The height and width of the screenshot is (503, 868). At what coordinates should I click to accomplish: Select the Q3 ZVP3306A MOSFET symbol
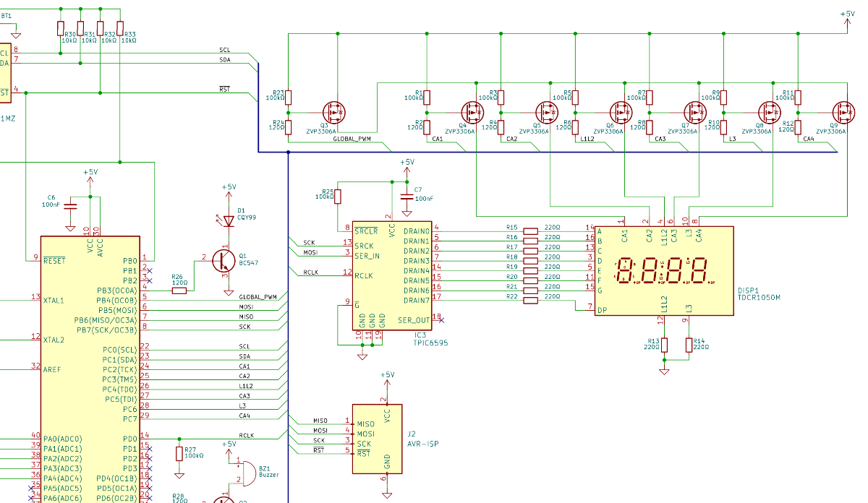333,113
